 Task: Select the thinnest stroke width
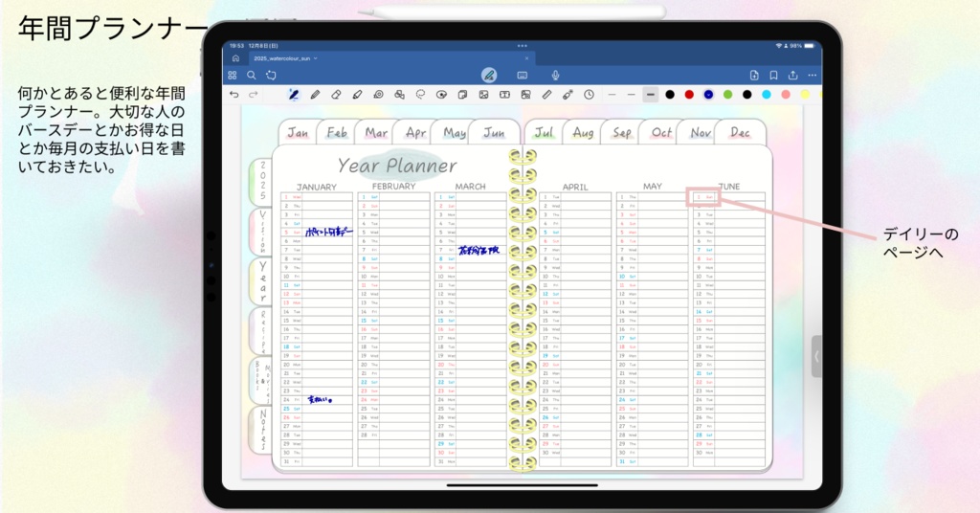pos(612,95)
